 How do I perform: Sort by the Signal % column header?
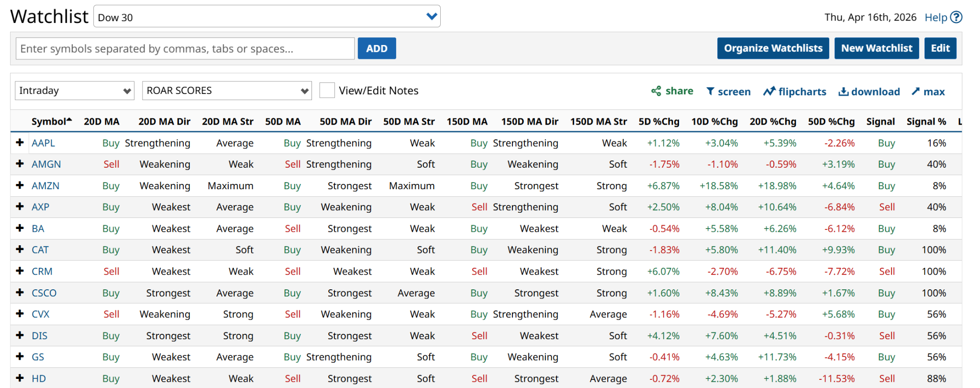(926, 122)
